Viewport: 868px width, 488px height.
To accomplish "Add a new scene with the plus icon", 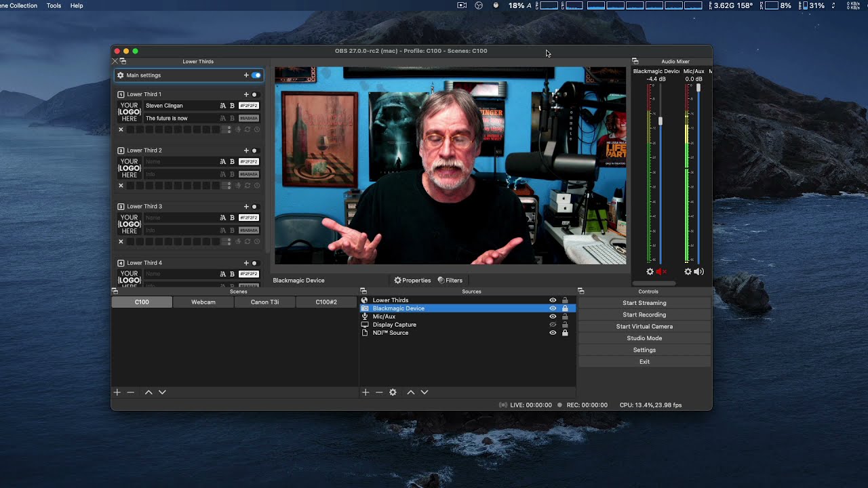I will coord(117,392).
